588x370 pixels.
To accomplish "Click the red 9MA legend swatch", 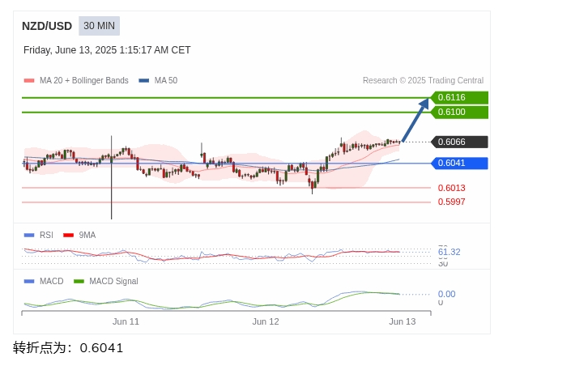I will pyautogui.click(x=68, y=235).
